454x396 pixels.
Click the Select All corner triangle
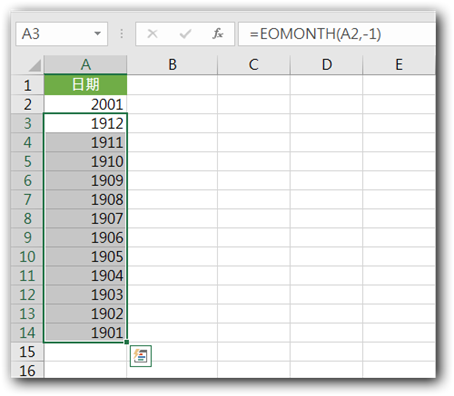pos(35,65)
